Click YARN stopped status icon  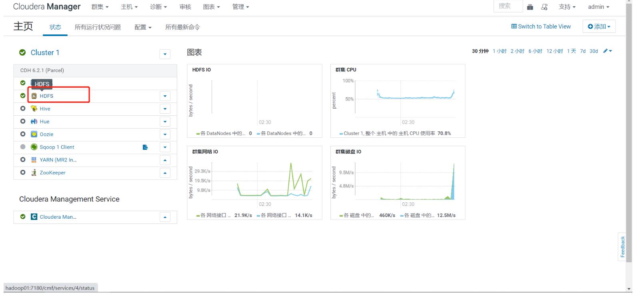[23, 160]
